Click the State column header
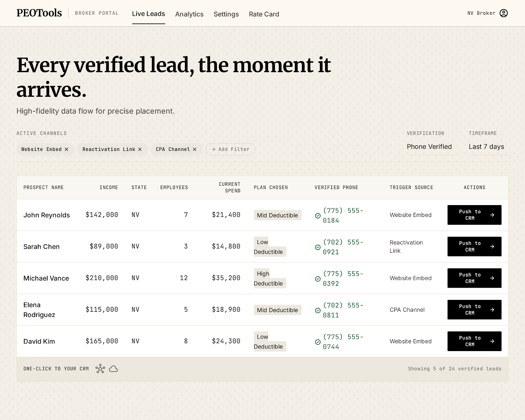 [139, 187]
